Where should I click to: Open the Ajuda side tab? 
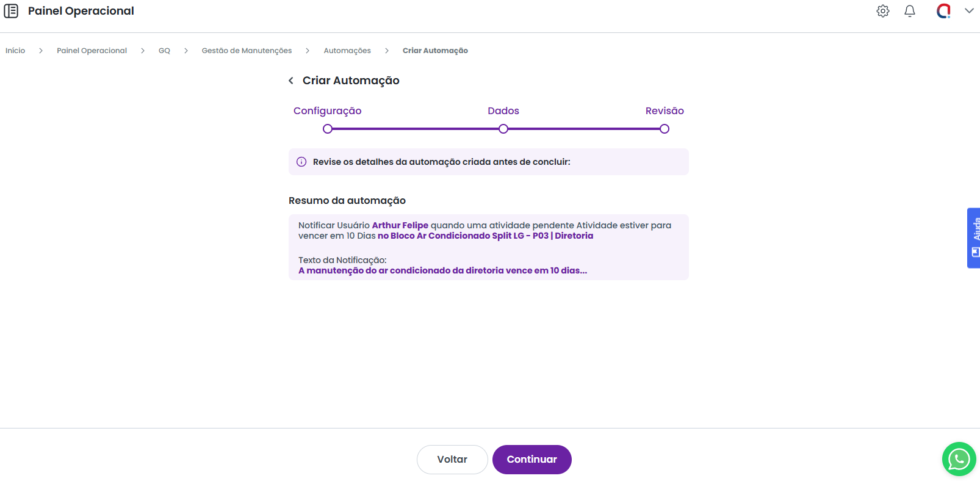(974, 238)
